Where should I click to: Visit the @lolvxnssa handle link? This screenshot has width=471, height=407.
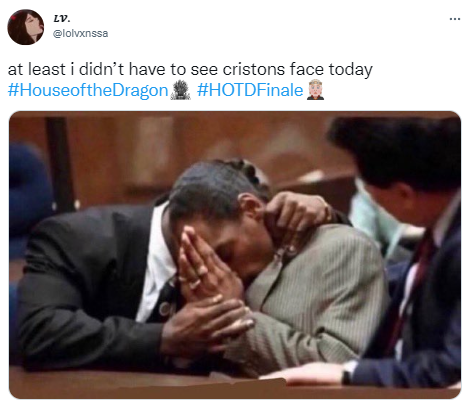81,34
